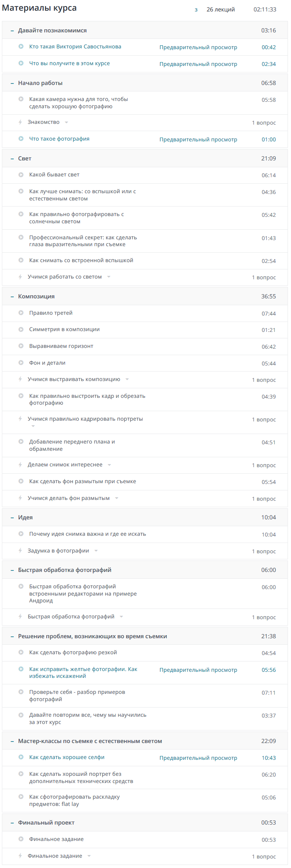Click play icon beside "Кто такая Виктория Савостьянова"

coord(21,46)
